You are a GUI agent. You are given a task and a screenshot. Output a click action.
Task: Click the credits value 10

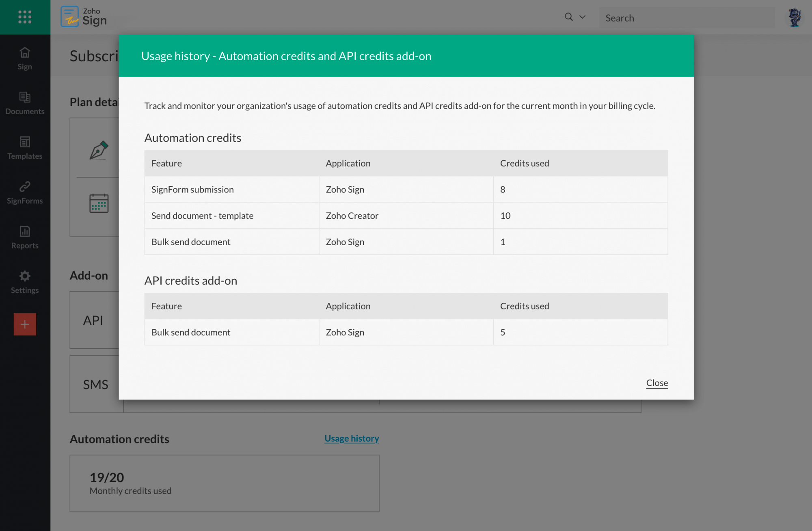click(505, 216)
